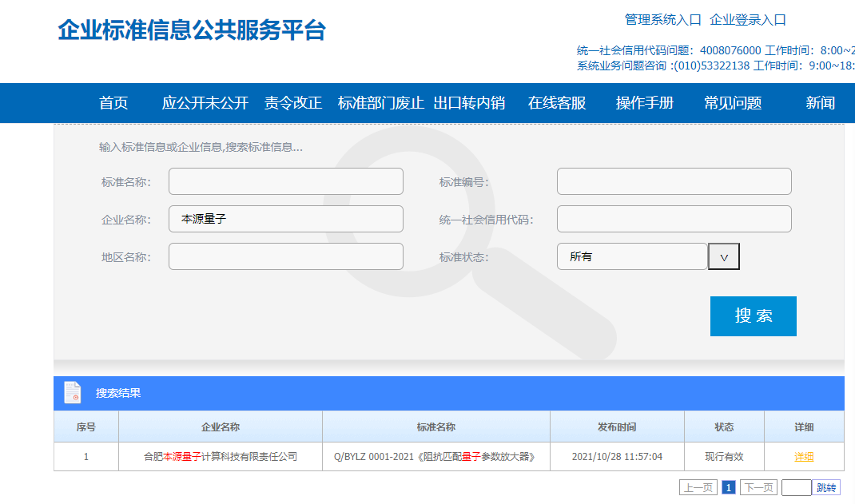Click the 标准名称 column header in results

coord(436,427)
